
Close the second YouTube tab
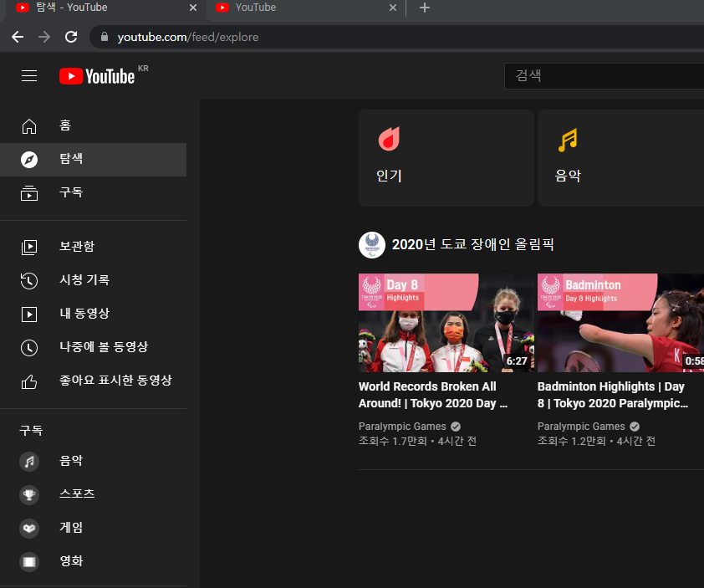[393, 8]
